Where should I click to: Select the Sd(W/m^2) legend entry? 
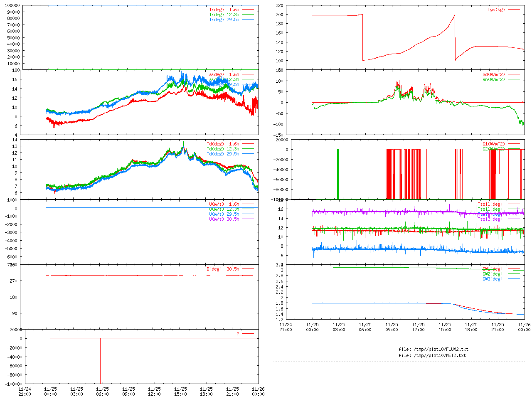[x=493, y=75]
